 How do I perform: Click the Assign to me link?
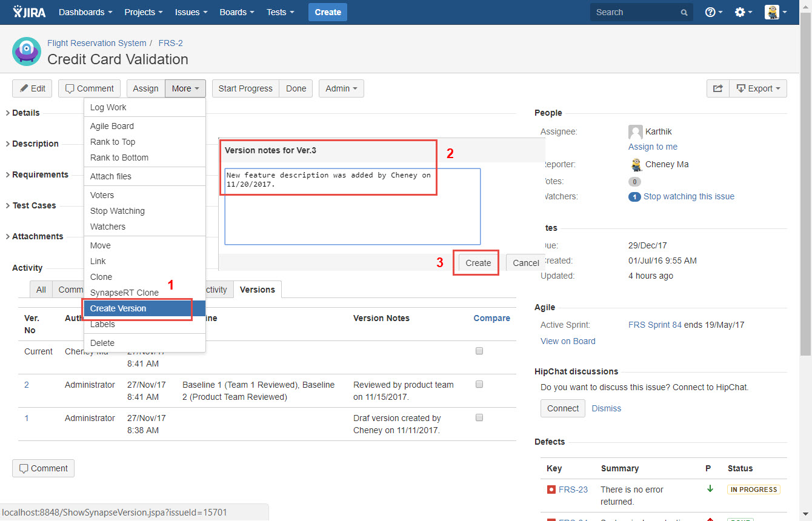(x=653, y=147)
